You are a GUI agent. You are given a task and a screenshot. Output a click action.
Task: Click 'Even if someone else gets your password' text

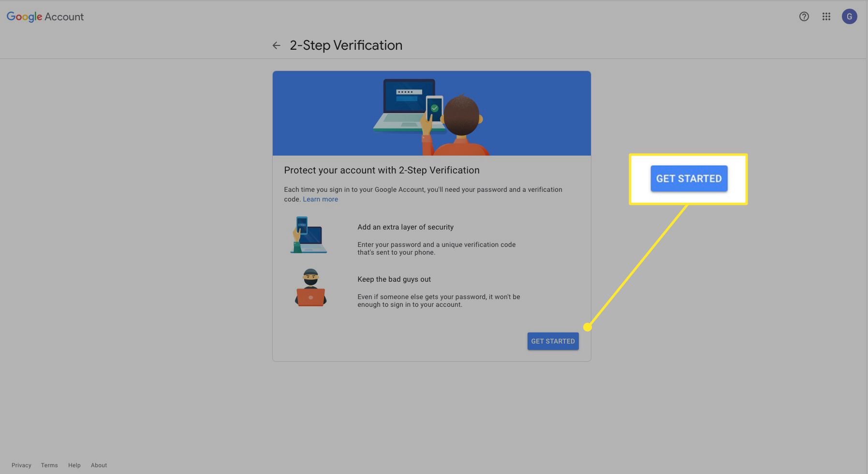(439, 301)
